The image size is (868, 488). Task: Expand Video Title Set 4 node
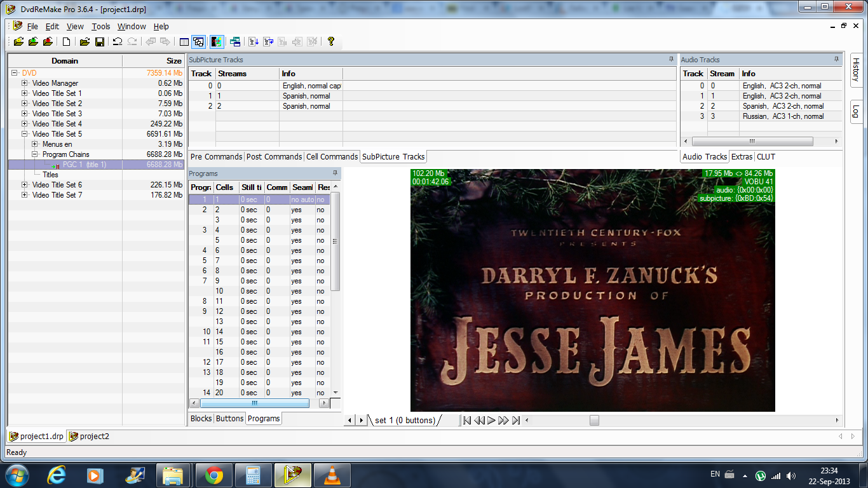pyautogui.click(x=25, y=124)
